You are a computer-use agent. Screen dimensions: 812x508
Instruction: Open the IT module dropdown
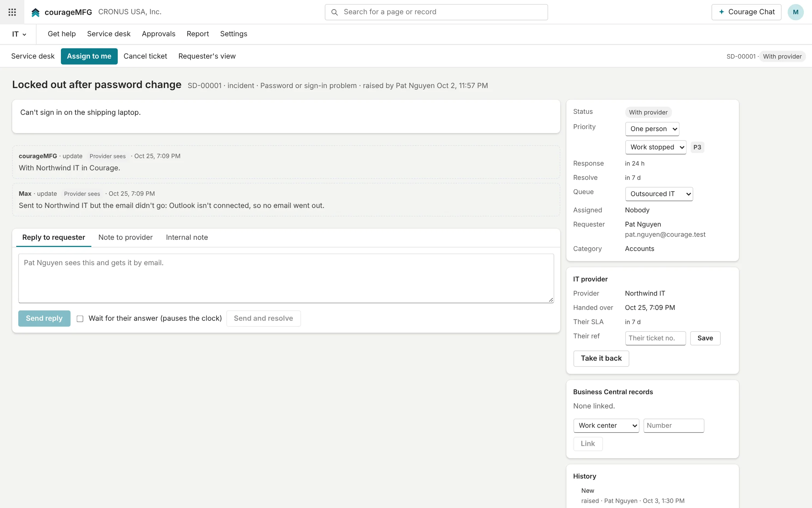point(19,34)
